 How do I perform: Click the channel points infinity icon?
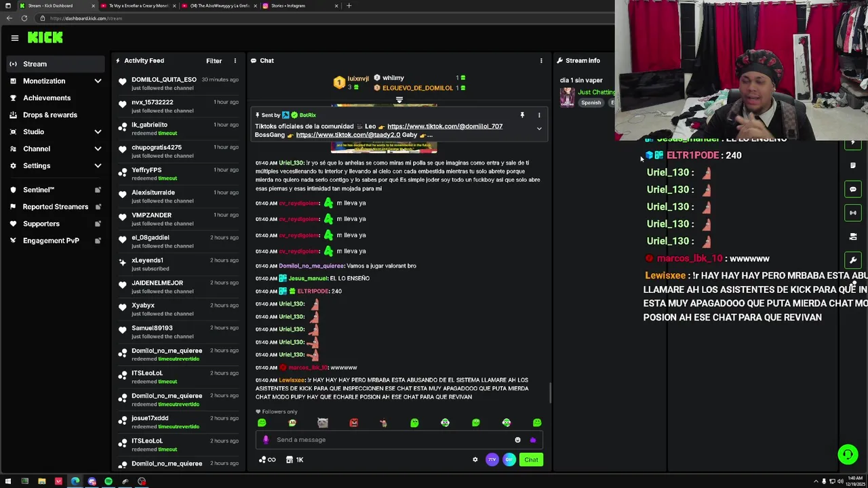pos(269,460)
